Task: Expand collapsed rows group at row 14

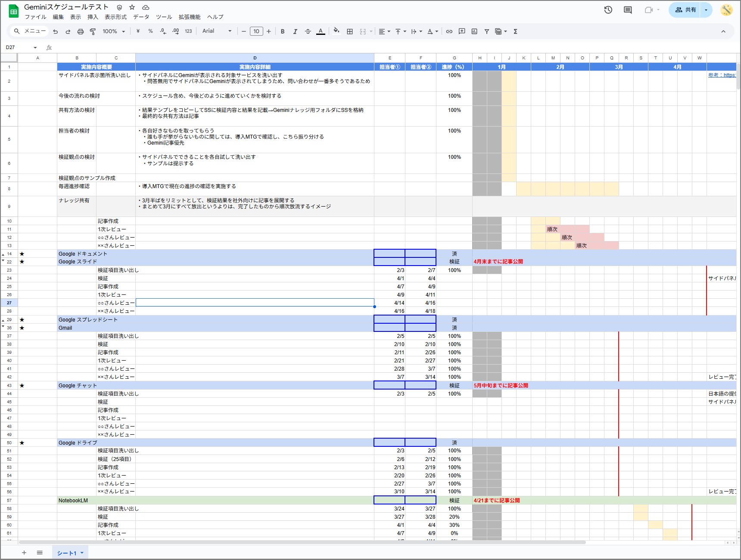Action: pos(3,254)
